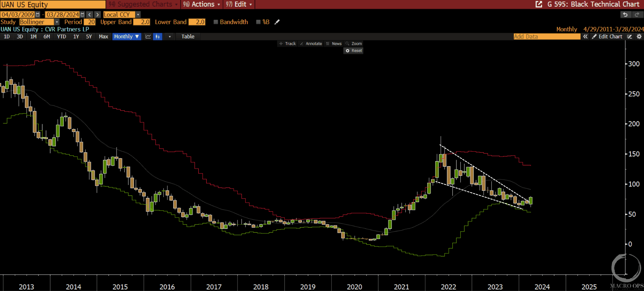Select the 1D range tab

[7, 36]
